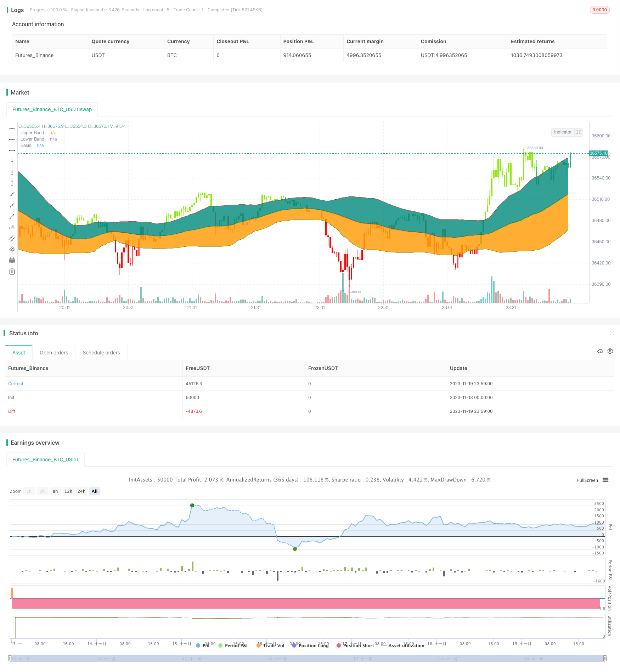Pick the price line tool labeled 123
620x672 pixels.
pyautogui.click(x=12, y=227)
